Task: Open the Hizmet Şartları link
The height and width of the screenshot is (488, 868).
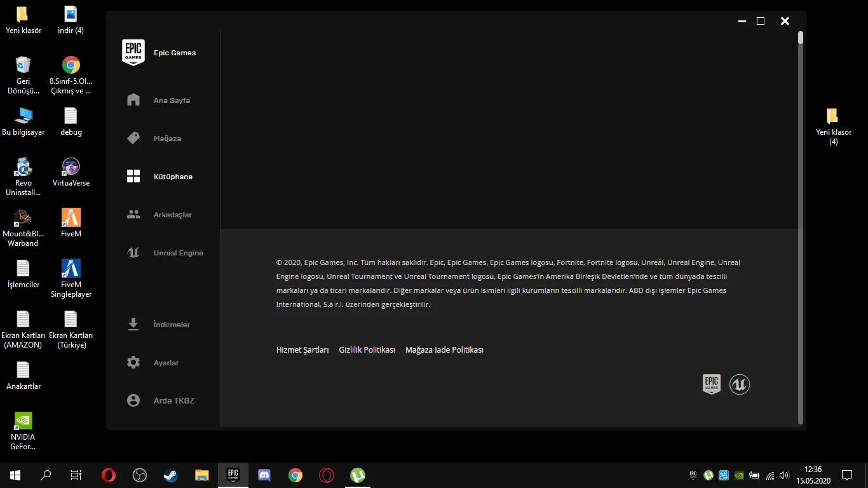Action: [x=302, y=350]
